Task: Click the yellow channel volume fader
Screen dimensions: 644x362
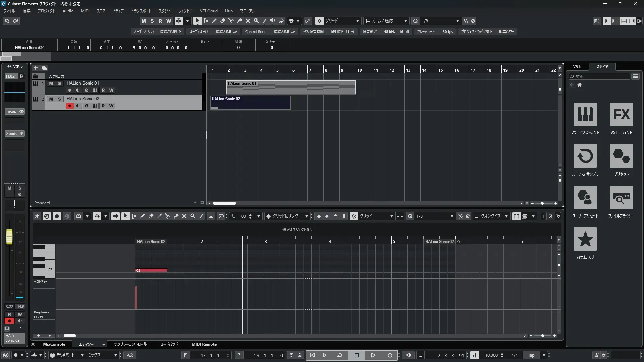Action: click(x=9, y=236)
